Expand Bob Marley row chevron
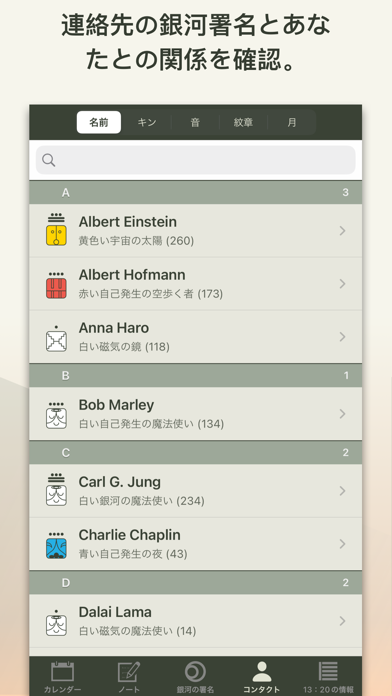This screenshot has height=696, width=392. [x=342, y=414]
